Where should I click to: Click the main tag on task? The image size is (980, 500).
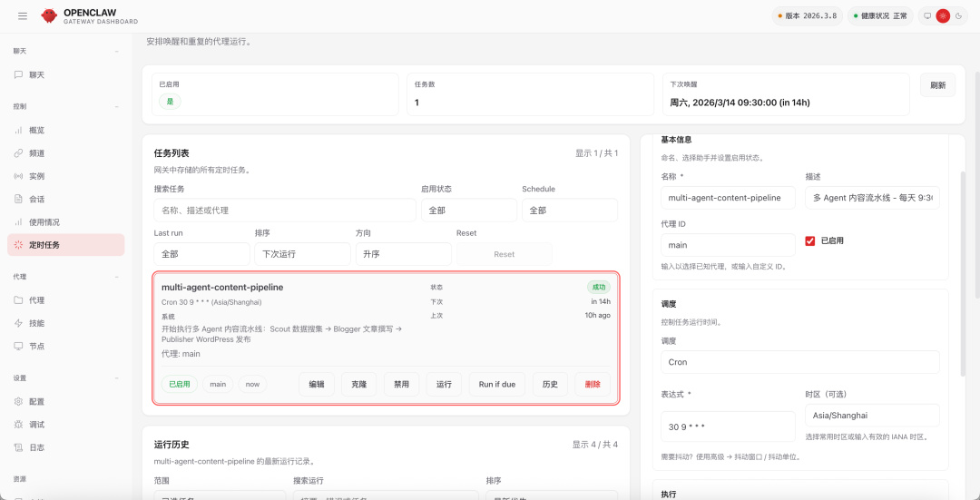(218, 385)
